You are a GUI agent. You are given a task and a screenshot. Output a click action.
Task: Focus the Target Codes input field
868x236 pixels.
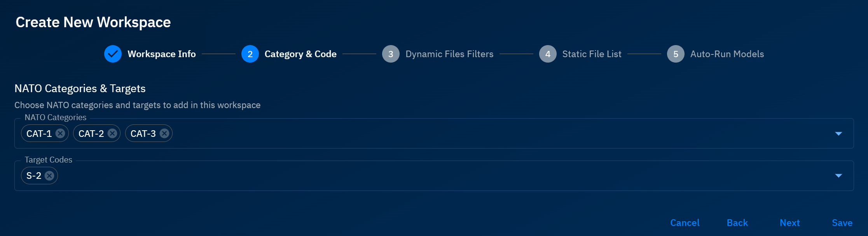[428, 176]
